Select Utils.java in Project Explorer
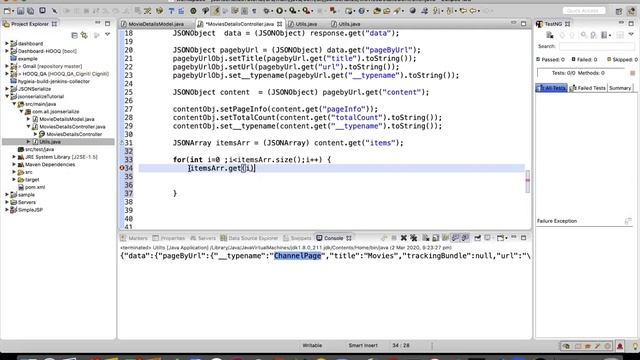The height and width of the screenshot is (360, 640). click(50, 142)
